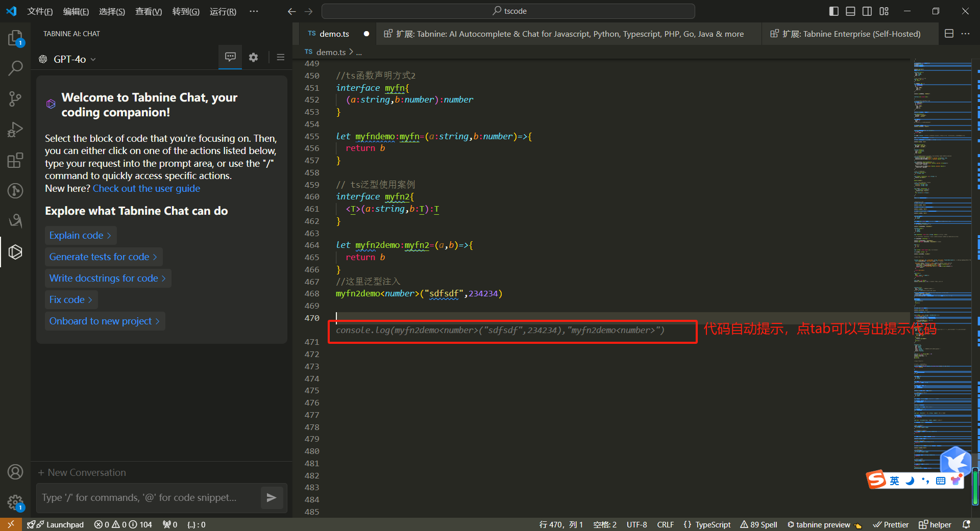This screenshot has height=531, width=980.
Task: Open the 运行(R) menu
Action: click(x=223, y=11)
